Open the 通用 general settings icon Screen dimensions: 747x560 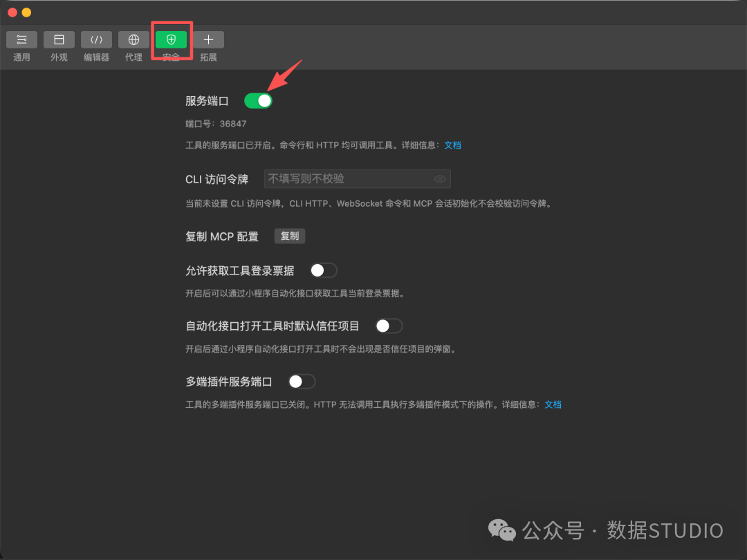(21, 39)
